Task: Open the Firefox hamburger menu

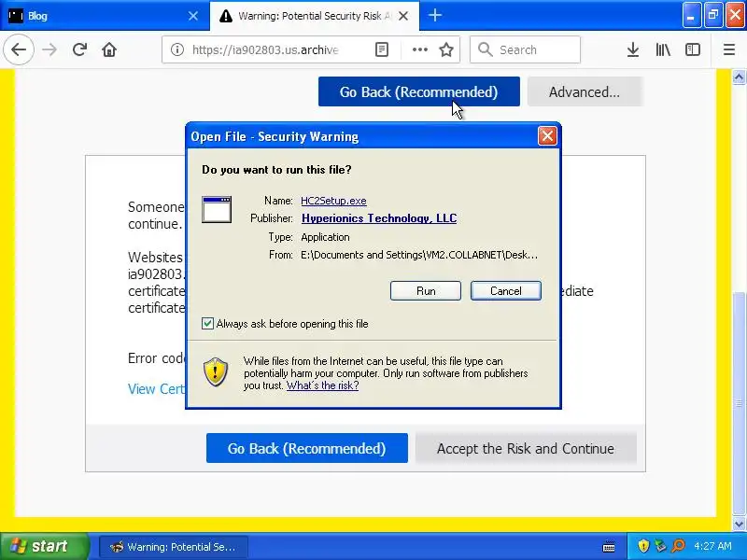Action: 729,49
